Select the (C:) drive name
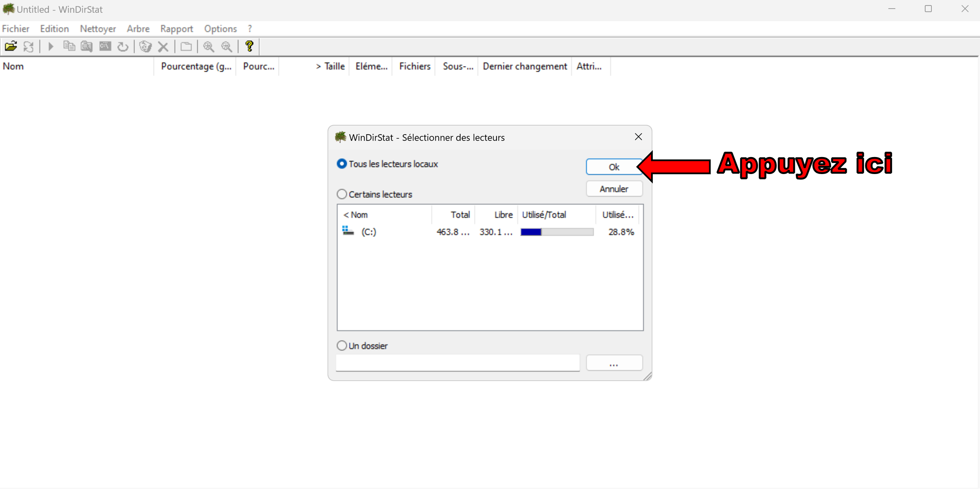The height and width of the screenshot is (489, 980). (x=369, y=232)
